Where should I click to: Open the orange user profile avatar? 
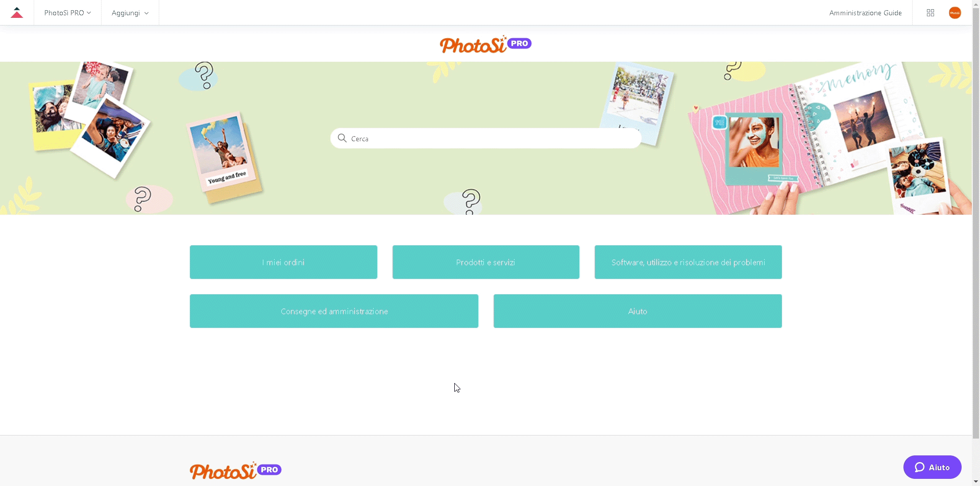pos(955,13)
